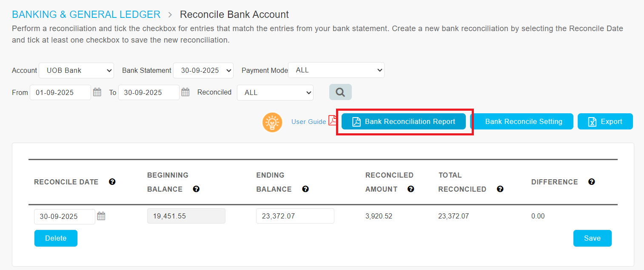Go to Banking & General Ledger breadcrumb
Screen dimensions: 644x270
coord(86,14)
